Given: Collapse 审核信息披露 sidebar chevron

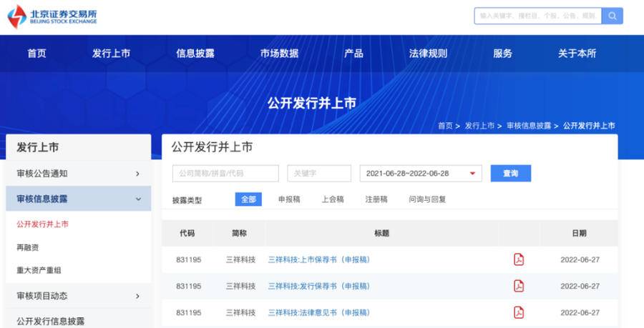Looking at the screenshot, I should [x=138, y=199].
